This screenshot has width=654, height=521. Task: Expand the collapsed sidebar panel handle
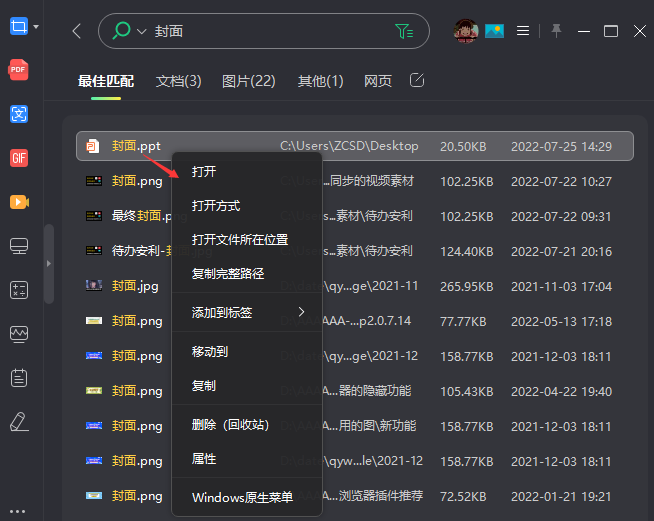coord(48,263)
